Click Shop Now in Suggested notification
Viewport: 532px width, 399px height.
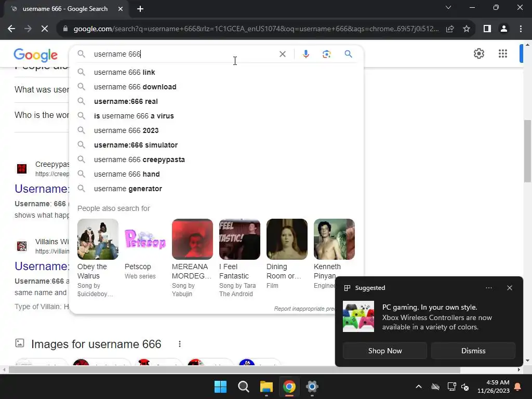(x=385, y=351)
